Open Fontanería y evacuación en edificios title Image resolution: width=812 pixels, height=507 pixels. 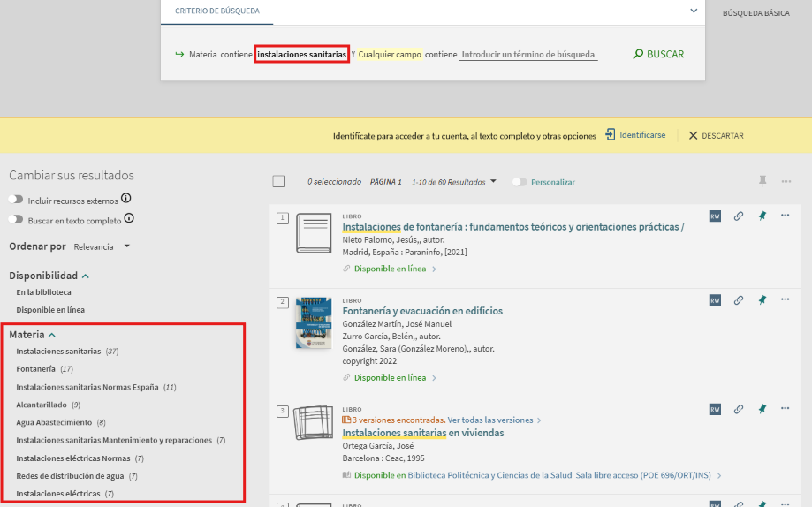pos(422,311)
